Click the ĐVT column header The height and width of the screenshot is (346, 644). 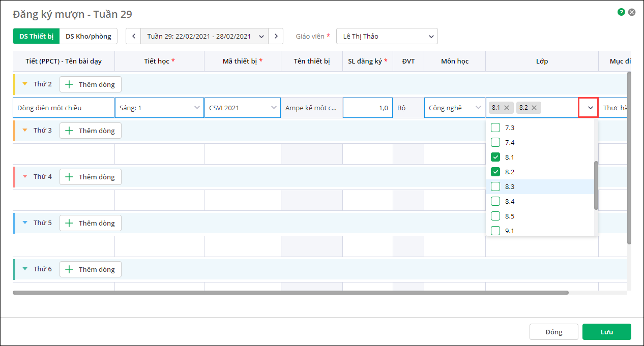pos(408,61)
